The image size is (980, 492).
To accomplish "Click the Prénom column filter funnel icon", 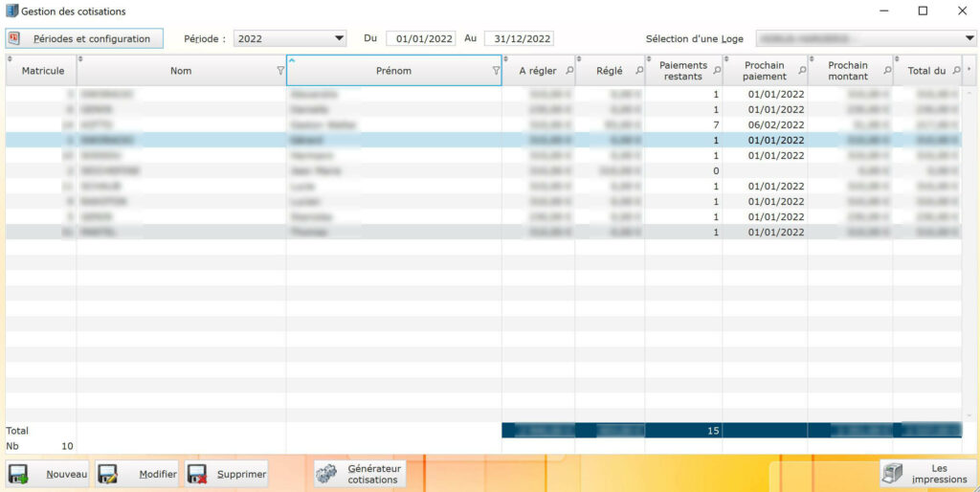I will [496, 71].
